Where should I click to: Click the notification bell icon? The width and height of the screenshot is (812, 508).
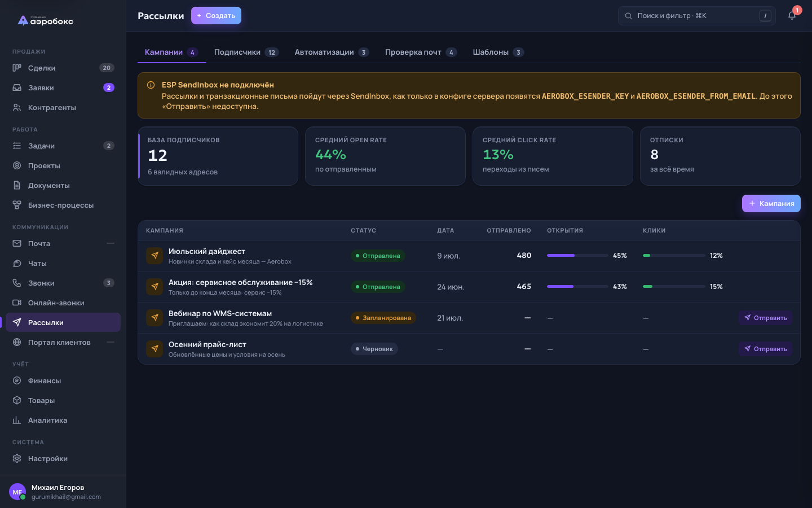792,16
